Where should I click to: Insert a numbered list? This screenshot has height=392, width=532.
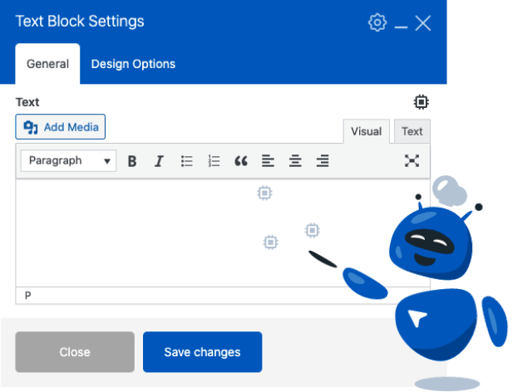pyautogui.click(x=214, y=161)
